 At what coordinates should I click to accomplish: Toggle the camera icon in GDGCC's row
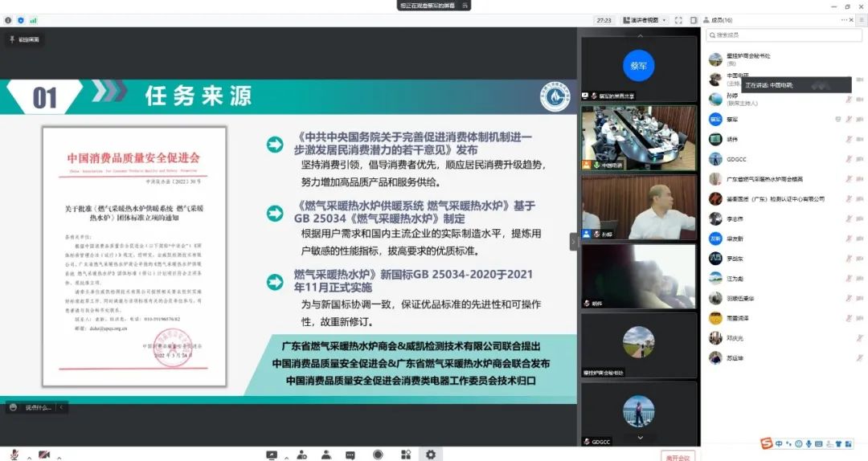(860, 159)
